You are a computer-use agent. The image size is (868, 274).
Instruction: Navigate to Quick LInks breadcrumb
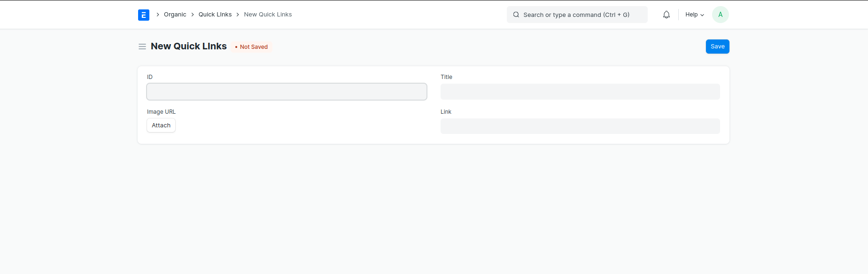pos(215,15)
